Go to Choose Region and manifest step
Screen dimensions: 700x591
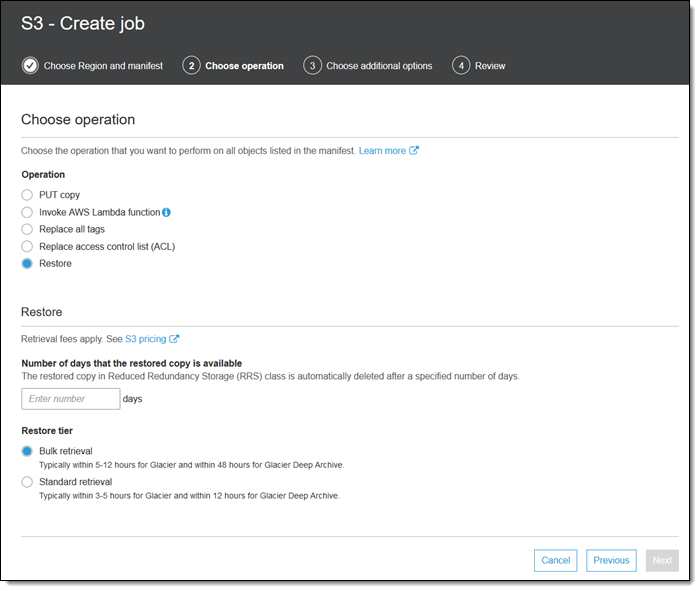[103, 66]
